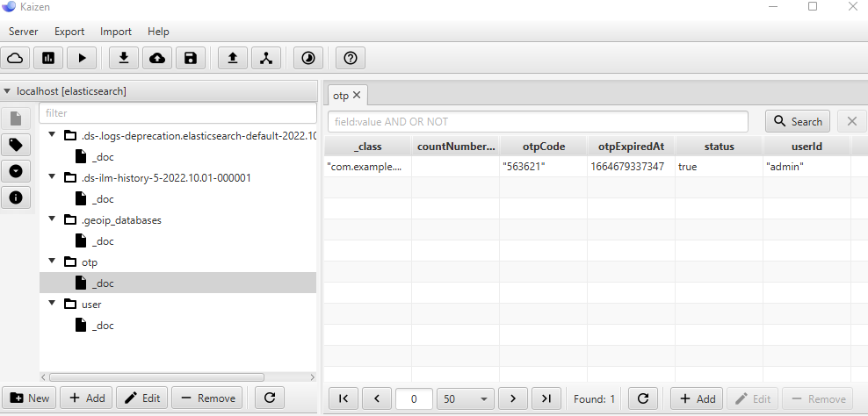
Task: Select _doc under .ds-ilm-history-5
Action: (x=103, y=198)
